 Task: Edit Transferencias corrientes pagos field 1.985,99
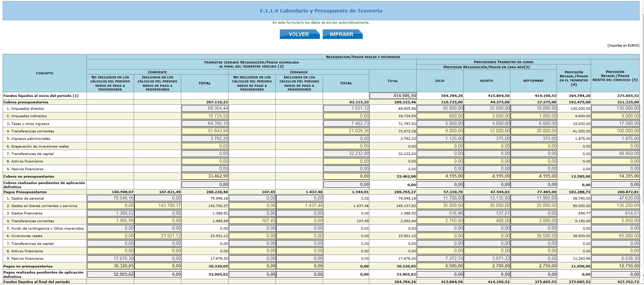click(x=111, y=221)
